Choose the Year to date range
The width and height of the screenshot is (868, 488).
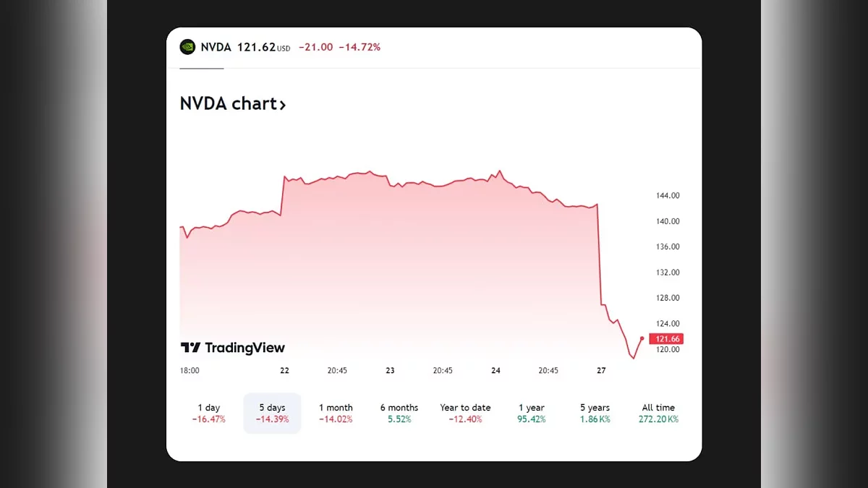point(465,413)
